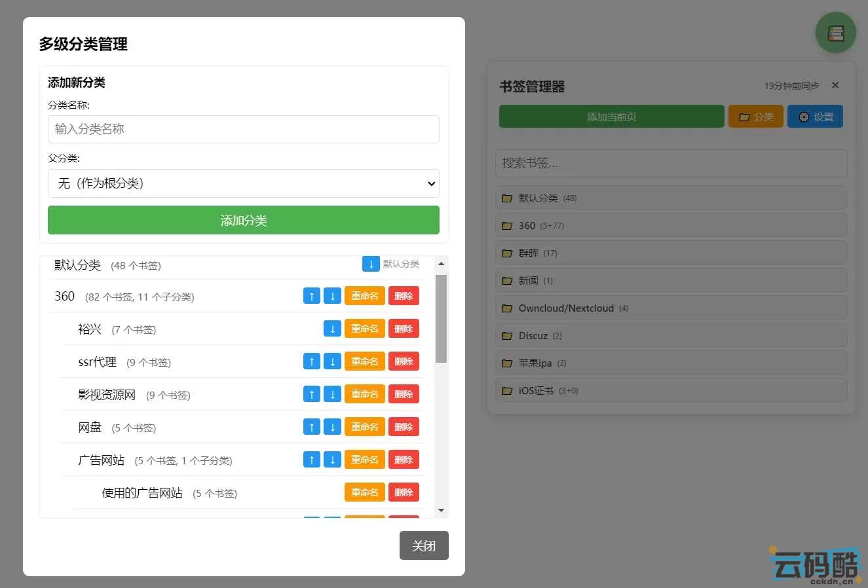Viewport: 868px width, 588px height.
Task: Rename the 影视资源网 category
Action: 364,394
